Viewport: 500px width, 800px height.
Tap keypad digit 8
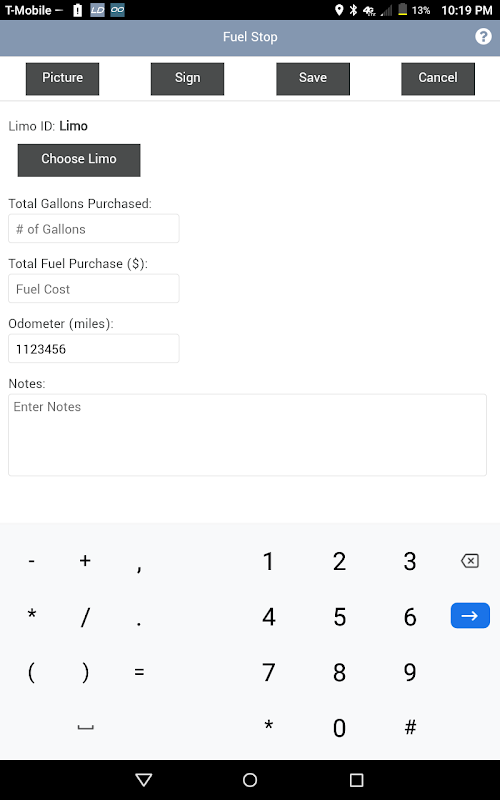click(339, 672)
